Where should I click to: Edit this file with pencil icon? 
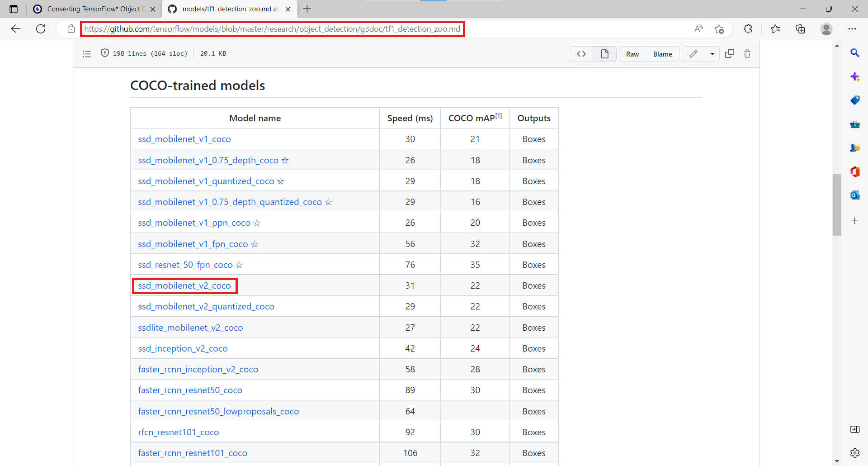[693, 54]
